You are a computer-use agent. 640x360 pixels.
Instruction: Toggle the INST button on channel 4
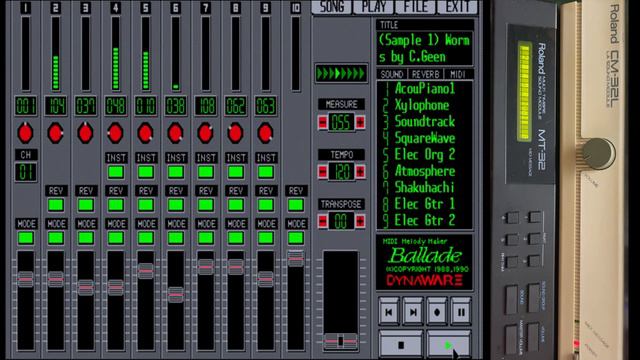tap(116, 172)
